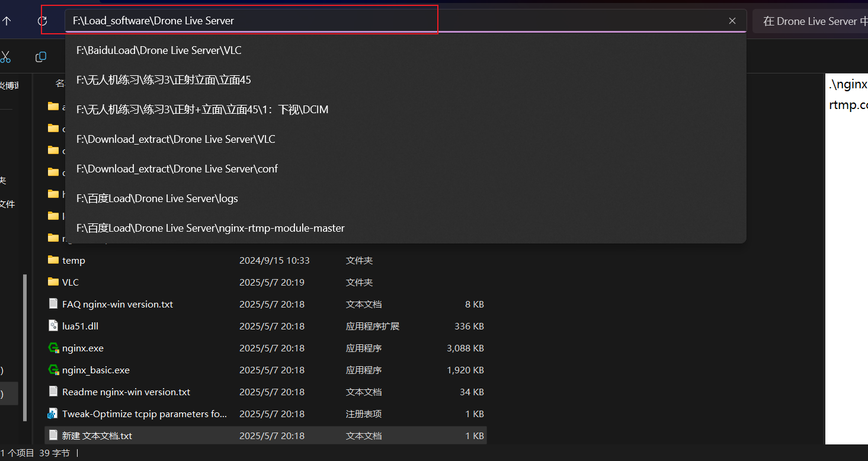Screen dimensions: 868x461
Task: Click the 应用程序 type of nginx.exe
Action: pyautogui.click(x=364, y=348)
